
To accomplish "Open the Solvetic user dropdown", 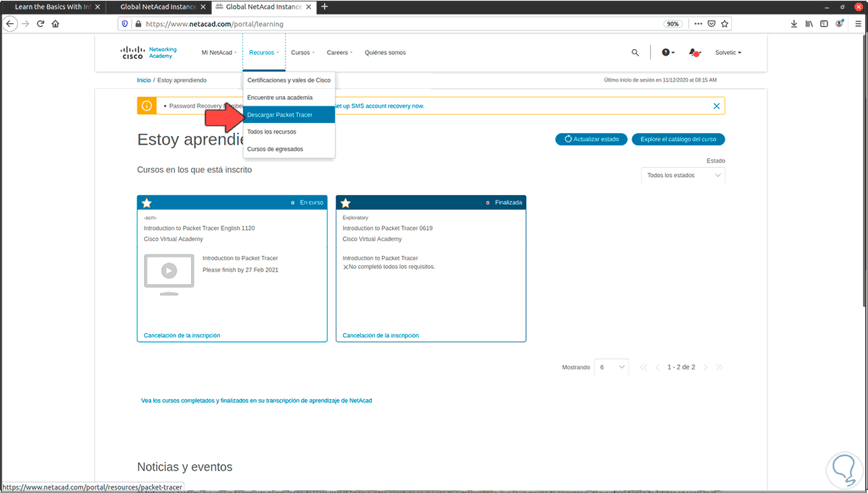I will [x=728, y=53].
